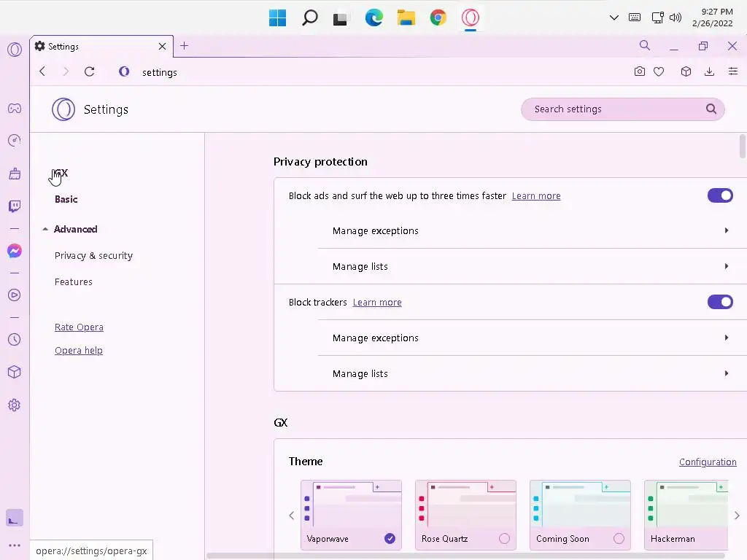Open the Player icon in sidebar

15,295
